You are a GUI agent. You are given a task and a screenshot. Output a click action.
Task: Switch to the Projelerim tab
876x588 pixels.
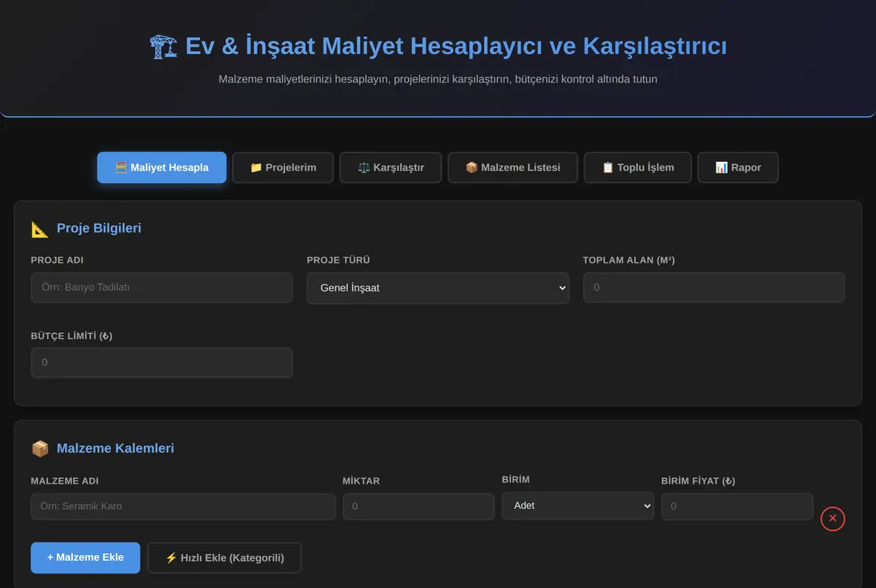(x=283, y=167)
